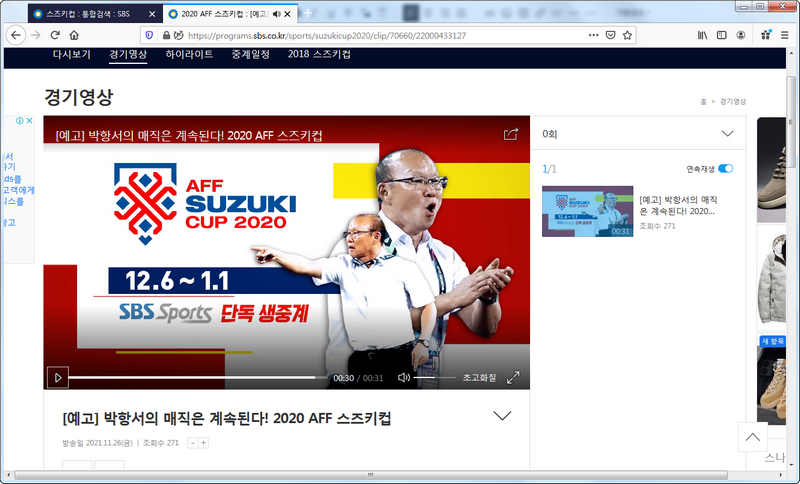The image size is (800, 484).
Task: Open the browser home page
Action: [x=74, y=35]
